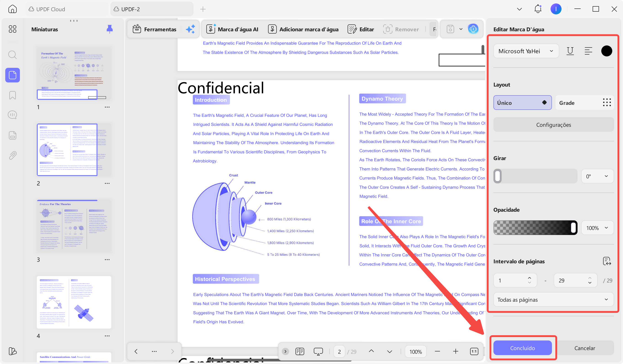Open the UPDF AI assistant icon
The height and width of the screenshot is (364, 623).
click(x=473, y=29)
